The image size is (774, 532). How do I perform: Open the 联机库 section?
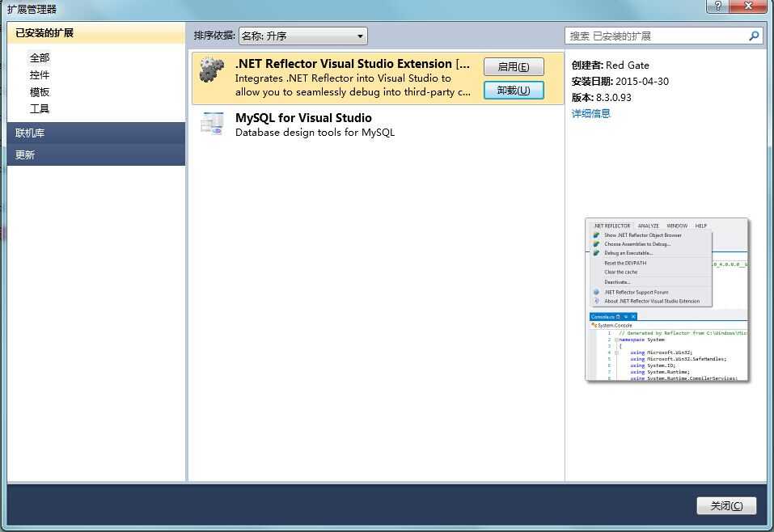click(96, 133)
